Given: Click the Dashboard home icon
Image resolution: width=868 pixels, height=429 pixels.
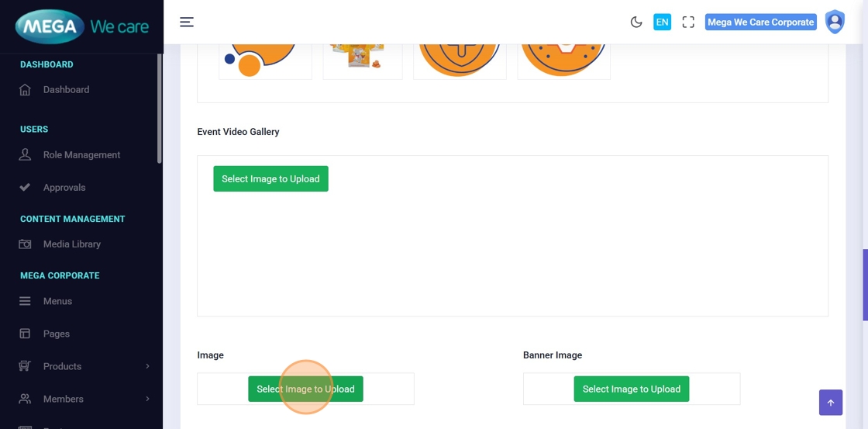Looking at the screenshot, I should [25, 90].
